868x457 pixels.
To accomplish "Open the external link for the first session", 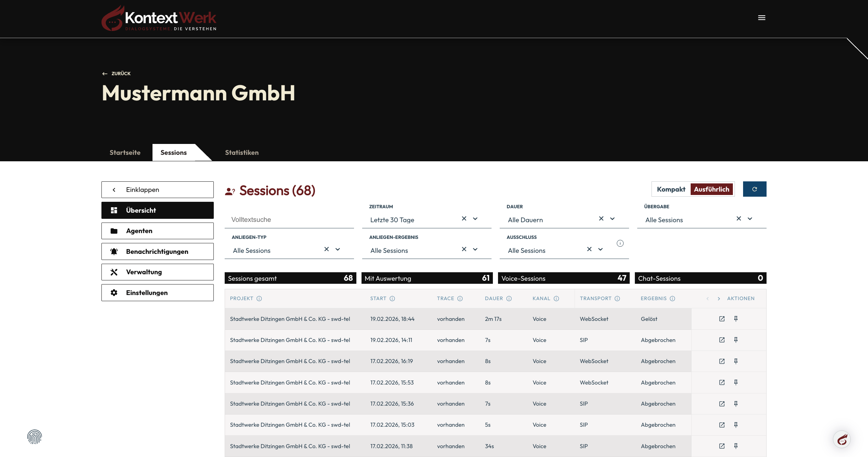I will click(x=721, y=319).
